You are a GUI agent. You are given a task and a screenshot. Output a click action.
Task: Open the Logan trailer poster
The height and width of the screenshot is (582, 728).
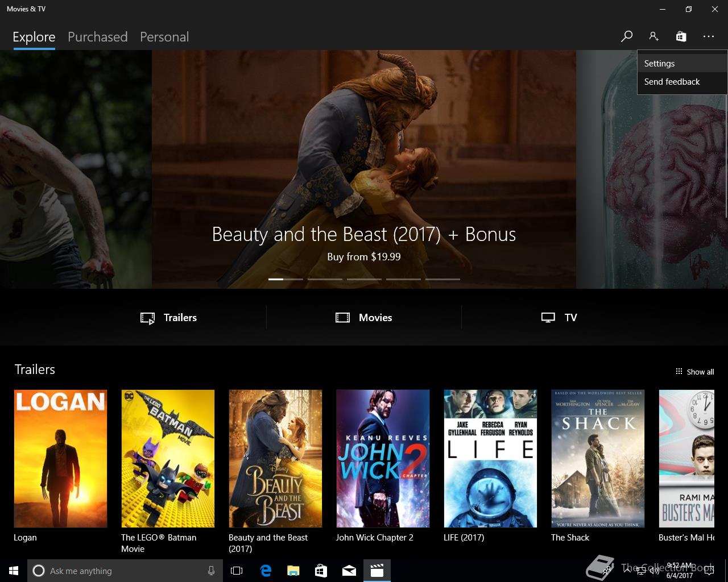point(60,459)
